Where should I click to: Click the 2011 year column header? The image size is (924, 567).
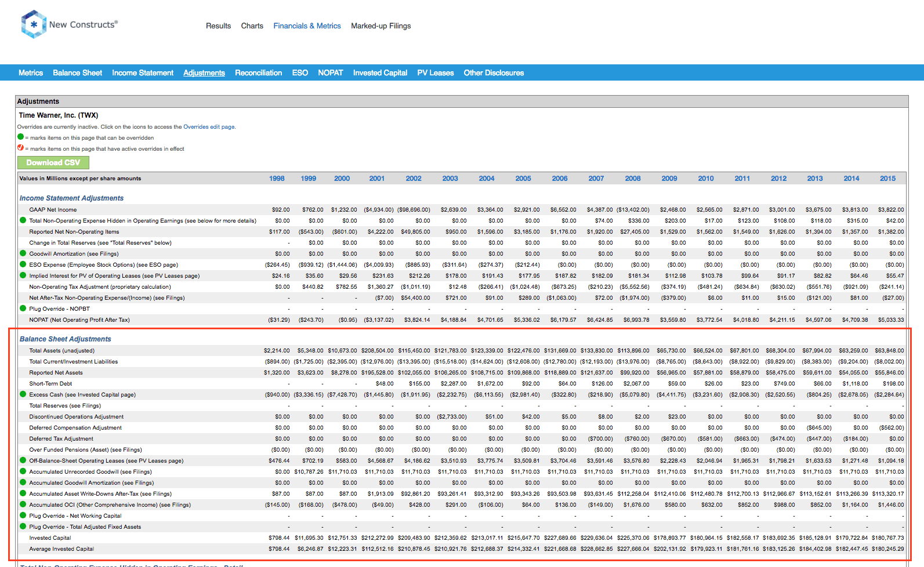coord(742,179)
